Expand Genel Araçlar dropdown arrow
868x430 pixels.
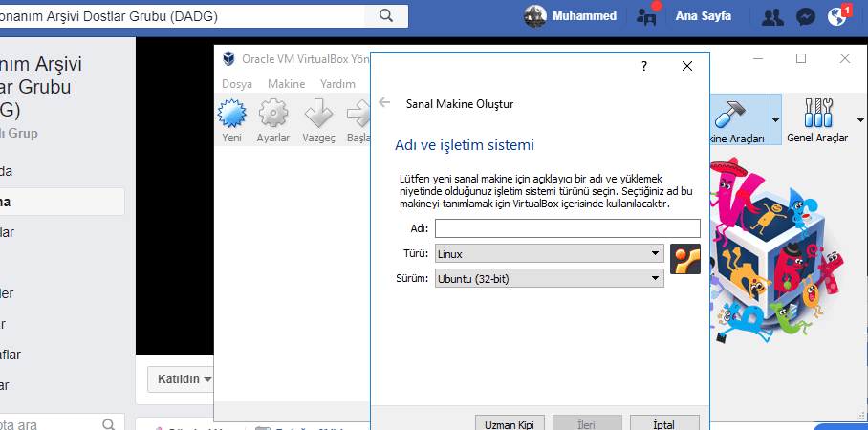click(x=860, y=119)
